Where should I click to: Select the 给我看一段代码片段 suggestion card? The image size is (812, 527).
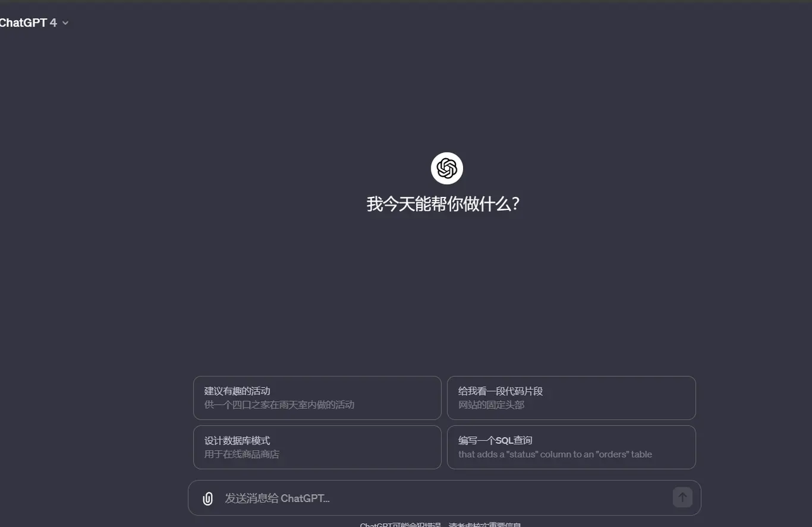[x=572, y=398]
